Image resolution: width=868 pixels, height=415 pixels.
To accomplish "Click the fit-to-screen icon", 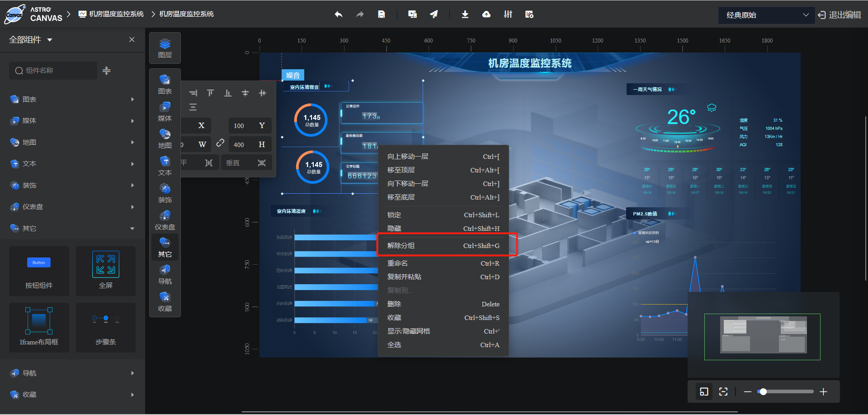I will 723,391.
